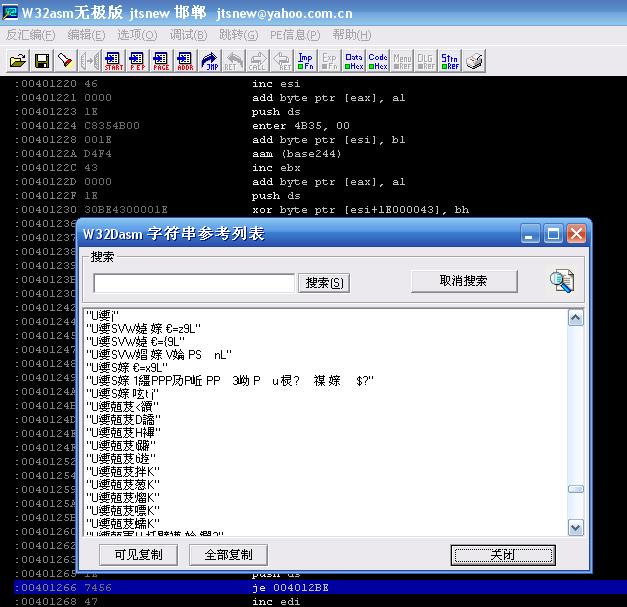Go to PAGE toolbar icon
Viewport: 627px width, 607px height.
pyautogui.click(x=161, y=61)
